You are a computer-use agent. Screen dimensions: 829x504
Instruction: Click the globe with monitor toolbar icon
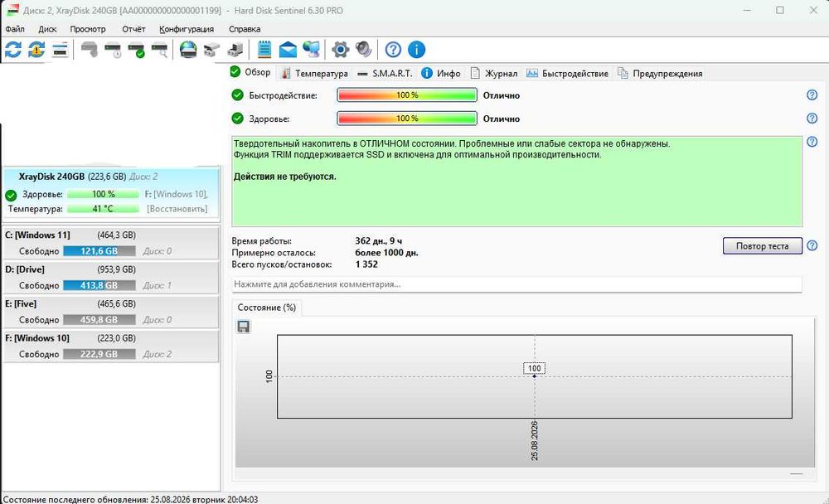[312, 50]
